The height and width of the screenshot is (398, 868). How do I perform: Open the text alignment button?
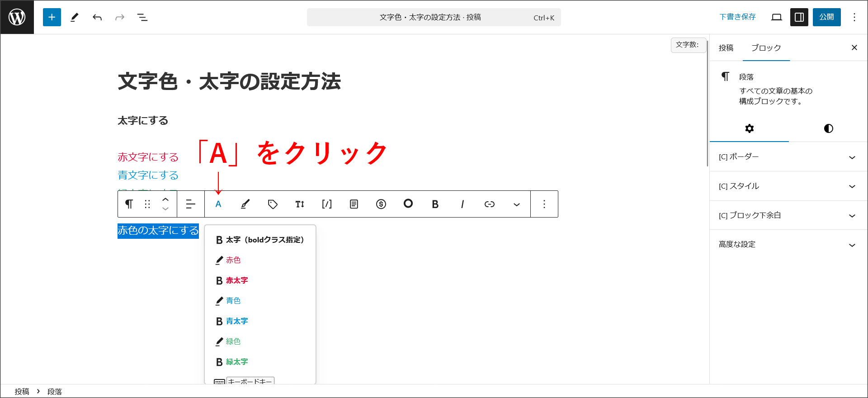coord(191,204)
